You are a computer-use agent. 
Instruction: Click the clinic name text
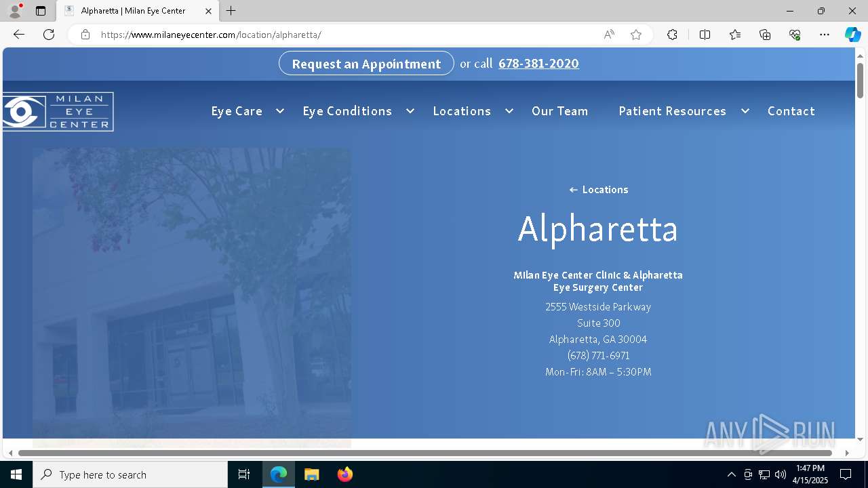click(598, 281)
